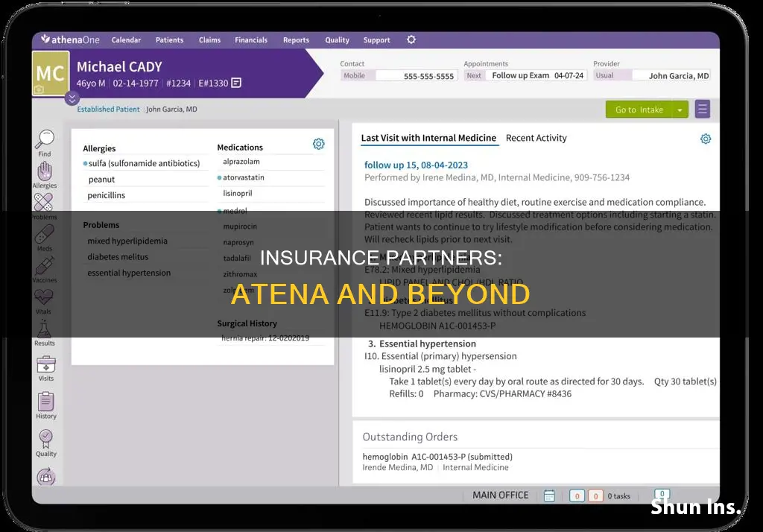Select the lisinopril medication in list

click(238, 193)
